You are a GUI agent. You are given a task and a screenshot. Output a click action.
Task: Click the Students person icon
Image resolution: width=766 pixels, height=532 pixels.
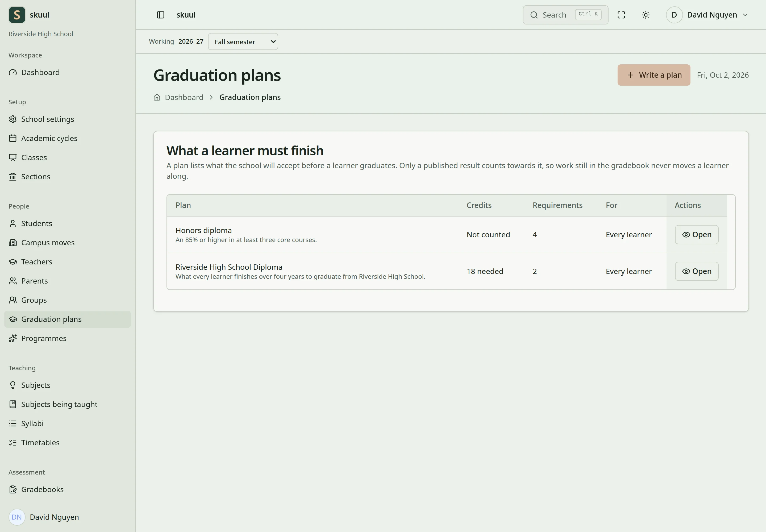pos(13,224)
